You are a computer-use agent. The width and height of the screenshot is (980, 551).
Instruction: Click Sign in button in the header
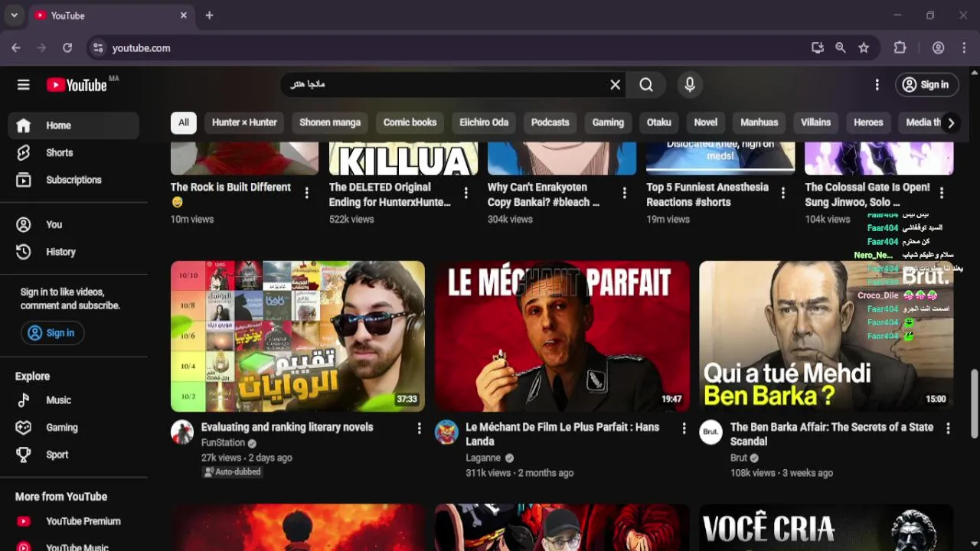click(x=926, y=85)
